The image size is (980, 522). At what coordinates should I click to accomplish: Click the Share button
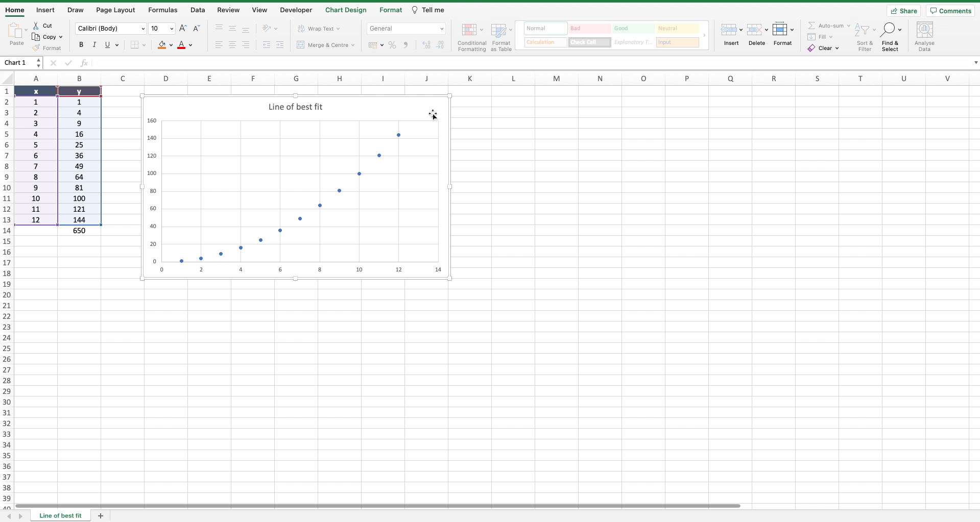tap(903, 10)
